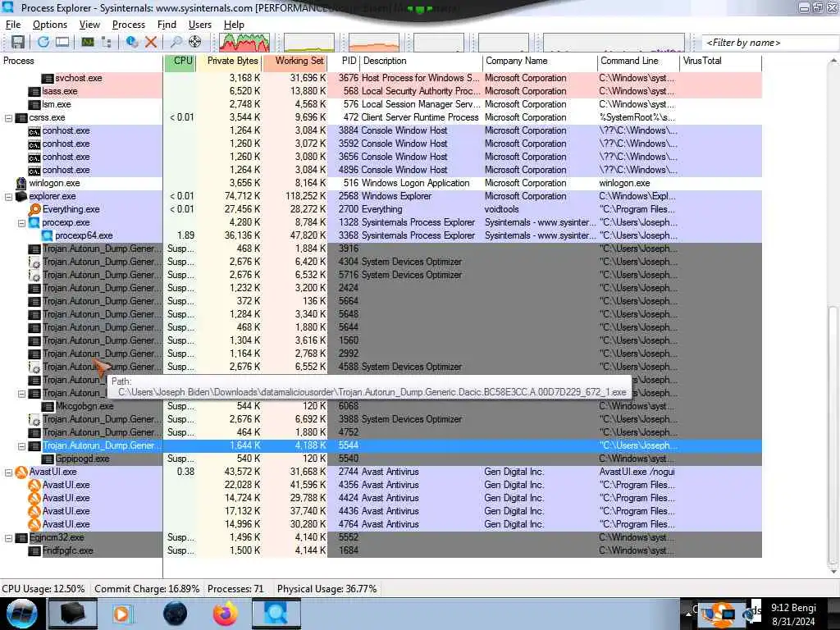Click the Everything.exe magnifier icon

pos(34,209)
